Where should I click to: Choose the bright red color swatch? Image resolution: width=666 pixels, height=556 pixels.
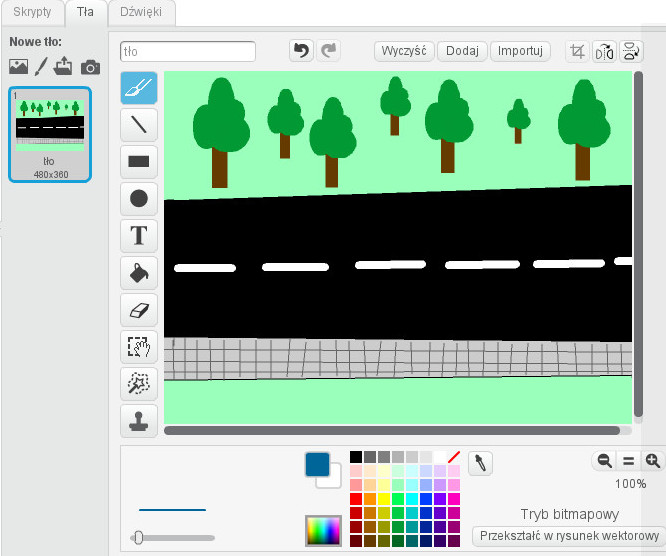point(356,499)
